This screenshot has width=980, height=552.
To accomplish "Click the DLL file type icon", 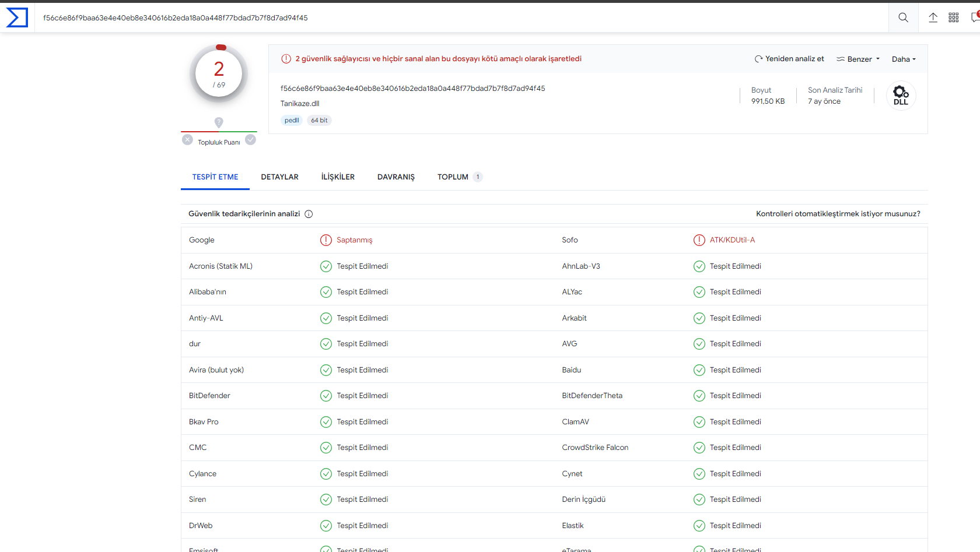I will (901, 96).
